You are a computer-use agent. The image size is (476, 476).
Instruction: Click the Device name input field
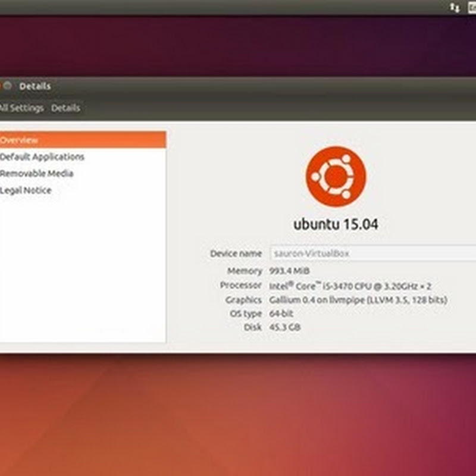click(x=373, y=253)
